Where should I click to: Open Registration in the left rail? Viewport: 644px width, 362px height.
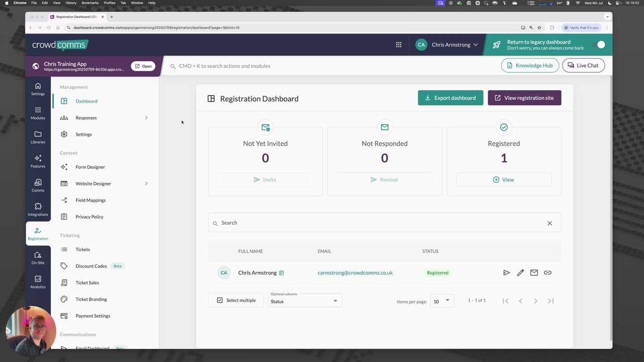pyautogui.click(x=38, y=234)
